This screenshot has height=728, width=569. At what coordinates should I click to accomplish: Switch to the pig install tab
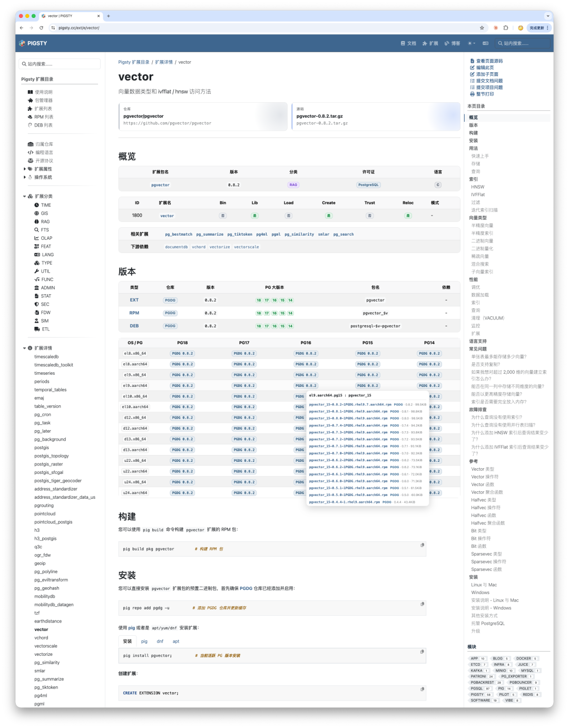tap(144, 642)
